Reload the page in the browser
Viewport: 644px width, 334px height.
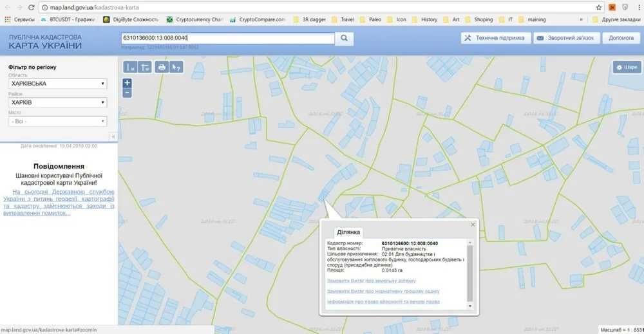(31, 7)
